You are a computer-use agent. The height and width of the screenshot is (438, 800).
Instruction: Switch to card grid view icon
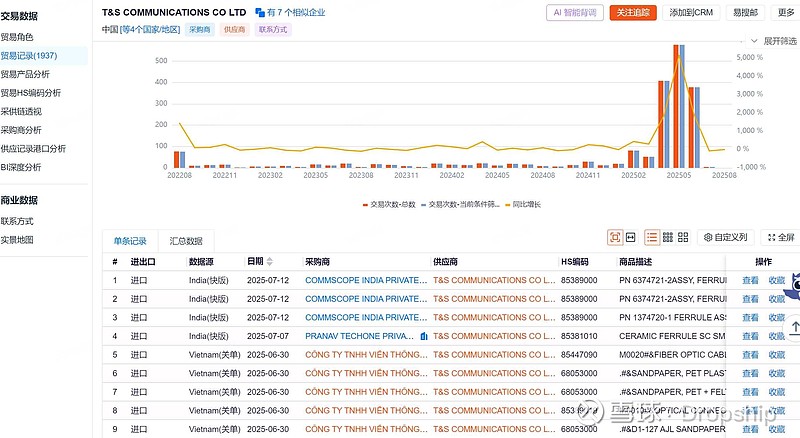[x=683, y=237]
